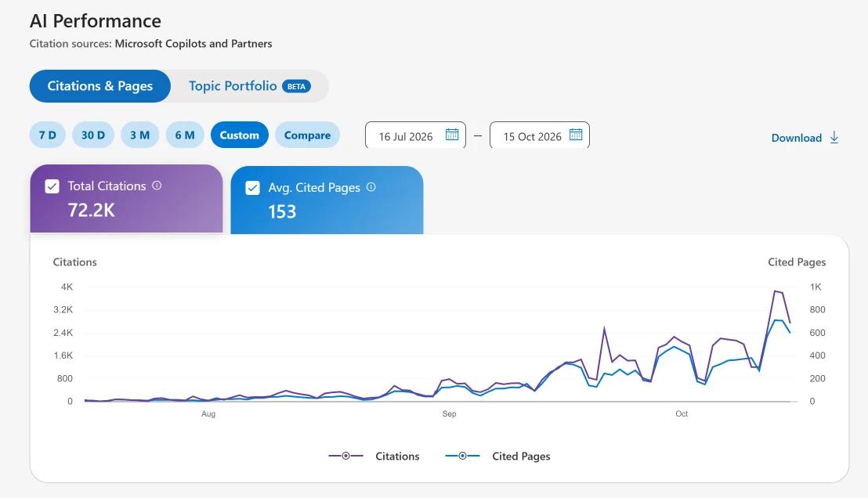Select the 7 D range
Image resolution: width=868 pixels, height=498 pixels.
pos(48,135)
